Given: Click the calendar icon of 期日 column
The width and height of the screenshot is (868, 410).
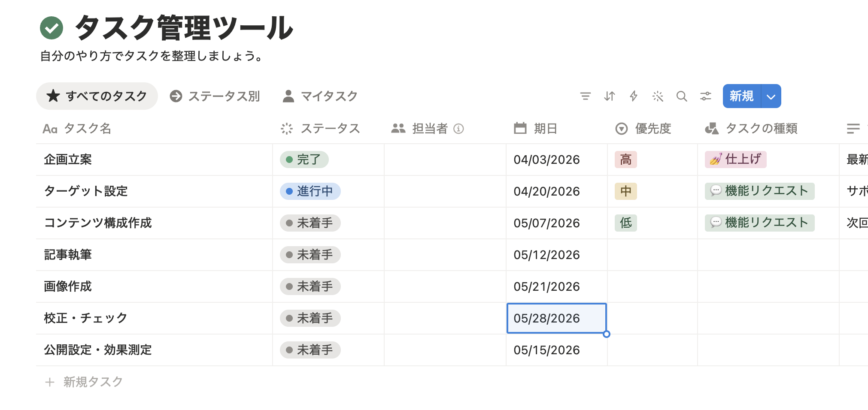Looking at the screenshot, I should click(520, 128).
